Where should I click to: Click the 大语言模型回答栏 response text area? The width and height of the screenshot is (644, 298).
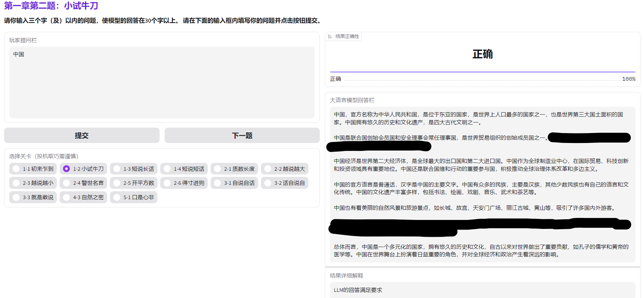(483, 184)
